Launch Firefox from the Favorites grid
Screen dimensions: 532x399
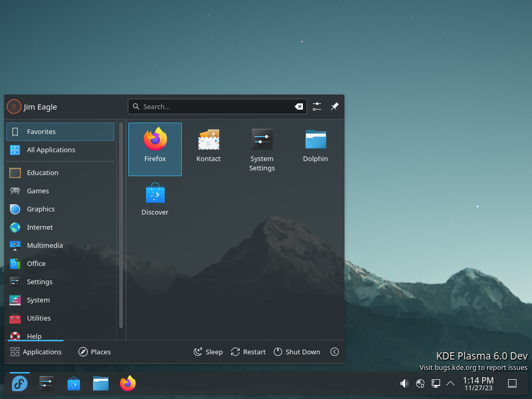pyautogui.click(x=155, y=149)
